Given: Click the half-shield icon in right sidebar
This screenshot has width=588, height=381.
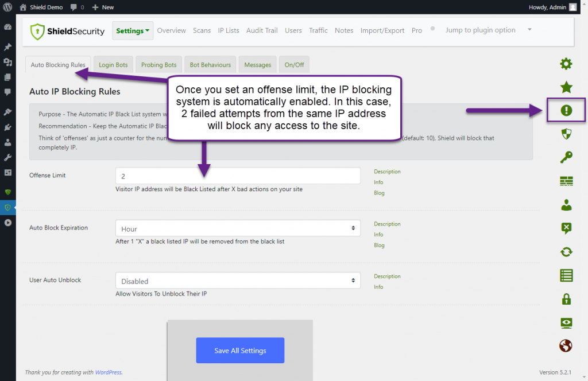Looking at the screenshot, I should point(566,134).
